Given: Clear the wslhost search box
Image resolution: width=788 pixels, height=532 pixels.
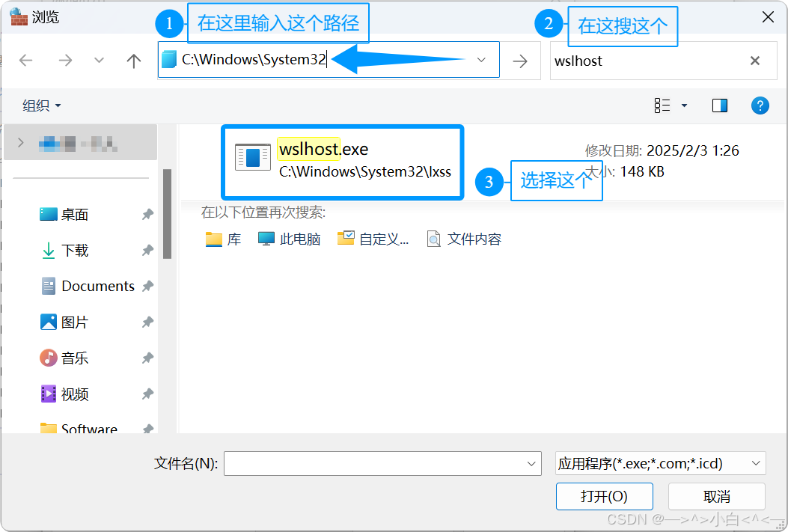Looking at the screenshot, I should pos(754,61).
